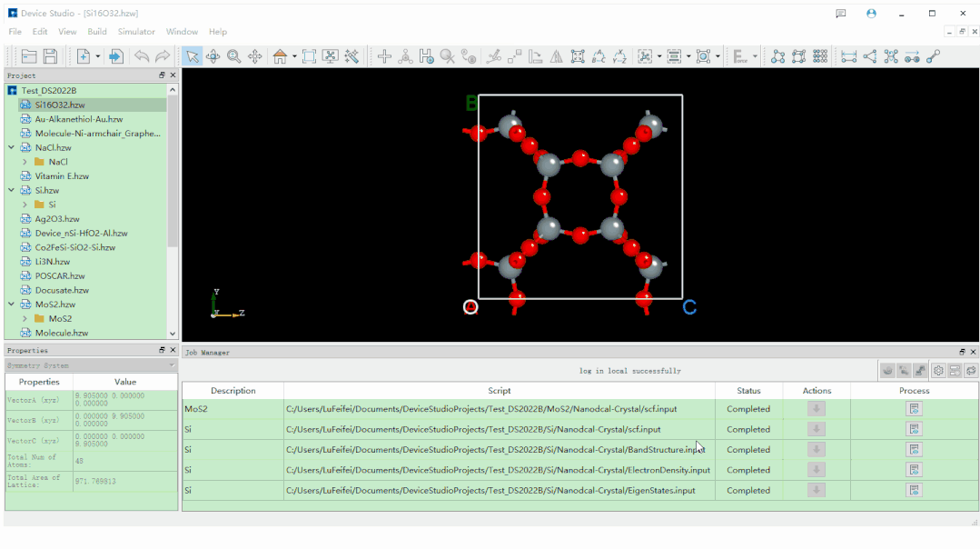Click the import file arrow icon

click(x=116, y=56)
